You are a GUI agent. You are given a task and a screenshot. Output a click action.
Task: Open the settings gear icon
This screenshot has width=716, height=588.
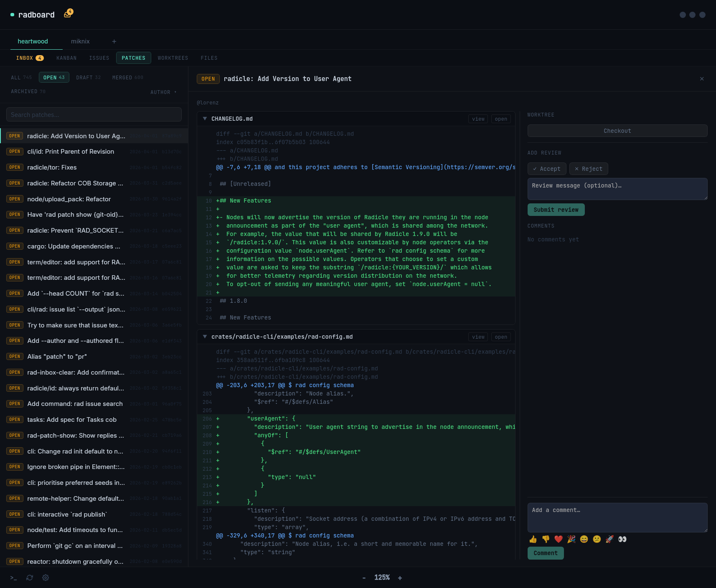[x=46, y=578]
